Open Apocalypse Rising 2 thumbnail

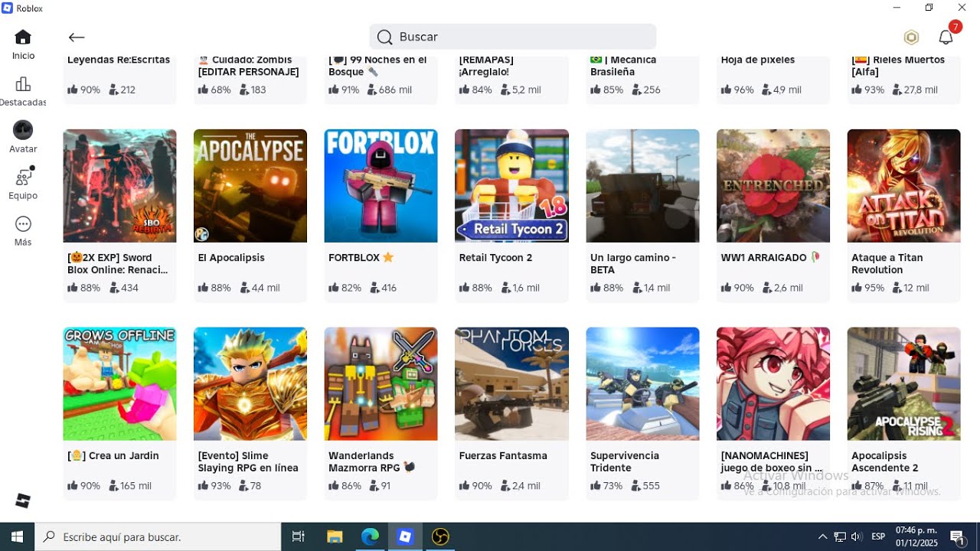pyautogui.click(x=903, y=384)
